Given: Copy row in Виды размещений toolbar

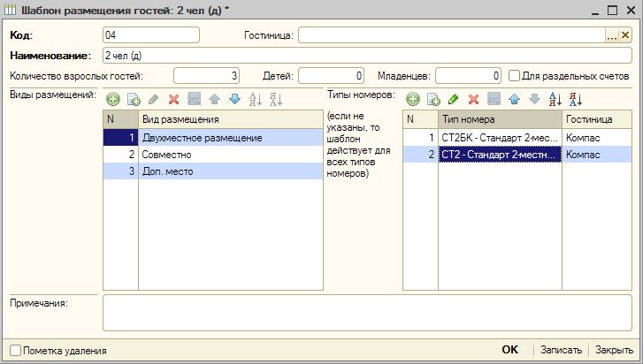Looking at the screenshot, I should tap(134, 99).
